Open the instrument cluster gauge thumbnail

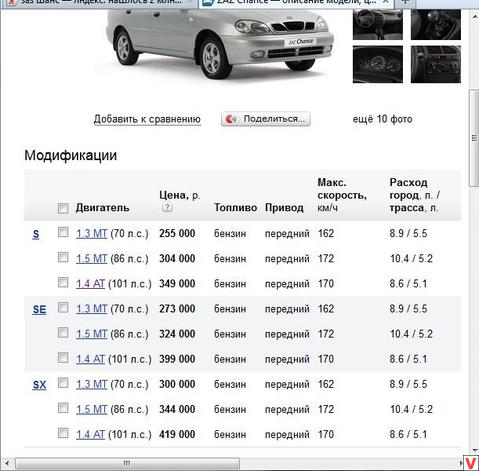pos(378,64)
